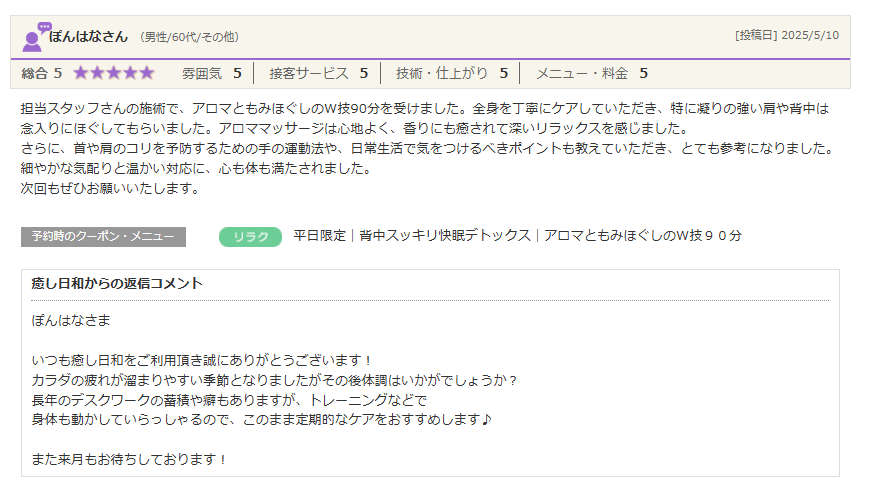Click the 次回もぜひお願いいたします review line

click(x=111, y=188)
